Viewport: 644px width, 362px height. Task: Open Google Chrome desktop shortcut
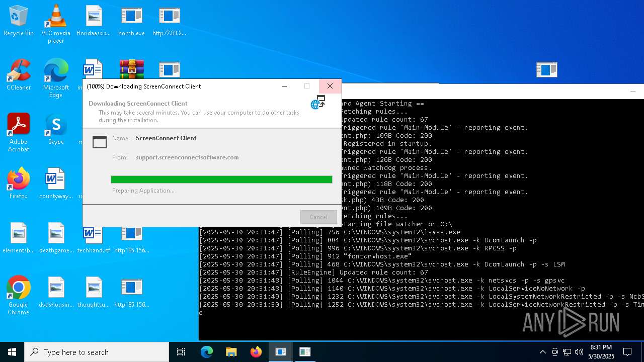click(19, 296)
